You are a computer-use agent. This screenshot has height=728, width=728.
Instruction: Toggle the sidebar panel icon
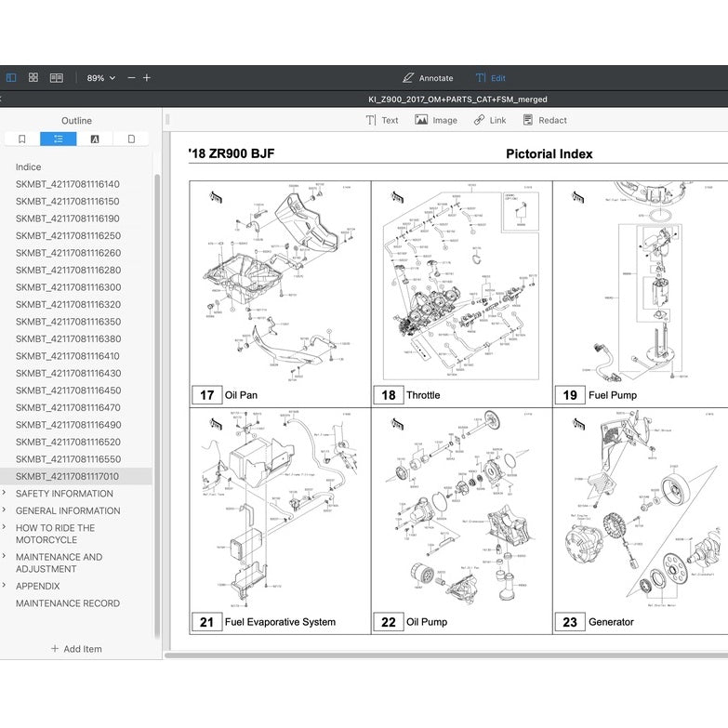11,78
